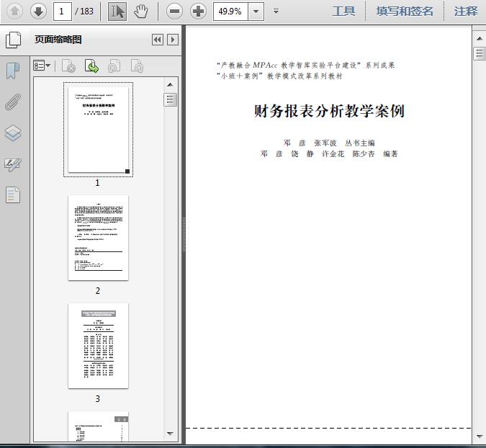The image size is (486, 448).
Task: Activate the hand pan tool
Action: pos(141,11)
